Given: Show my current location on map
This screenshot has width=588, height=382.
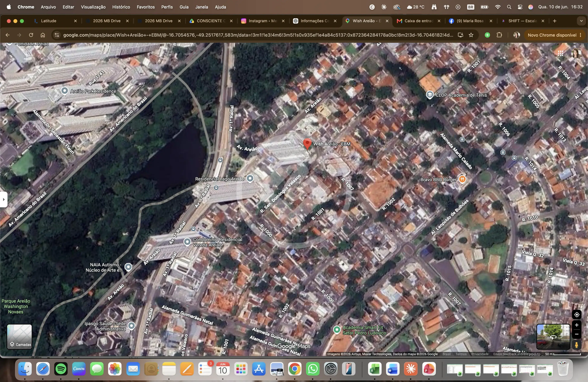Looking at the screenshot, I should coord(577,315).
